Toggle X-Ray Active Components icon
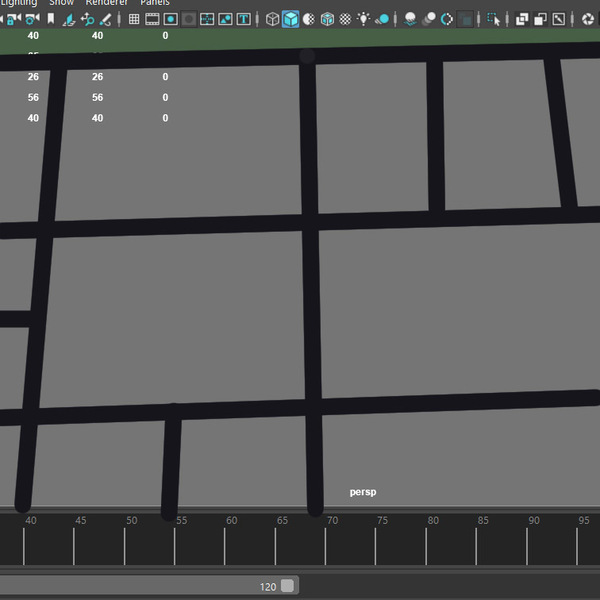This screenshot has height=600, width=600. click(540, 19)
